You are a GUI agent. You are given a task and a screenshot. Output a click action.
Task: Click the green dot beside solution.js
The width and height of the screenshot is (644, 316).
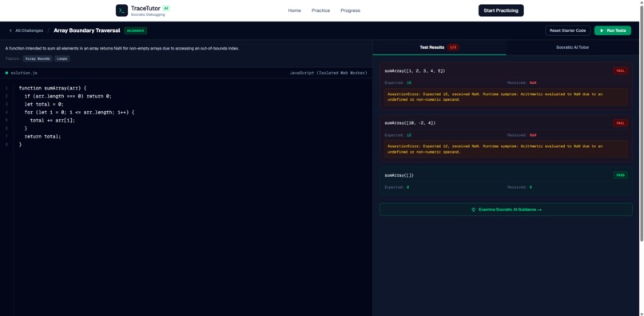click(x=6, y=73)
